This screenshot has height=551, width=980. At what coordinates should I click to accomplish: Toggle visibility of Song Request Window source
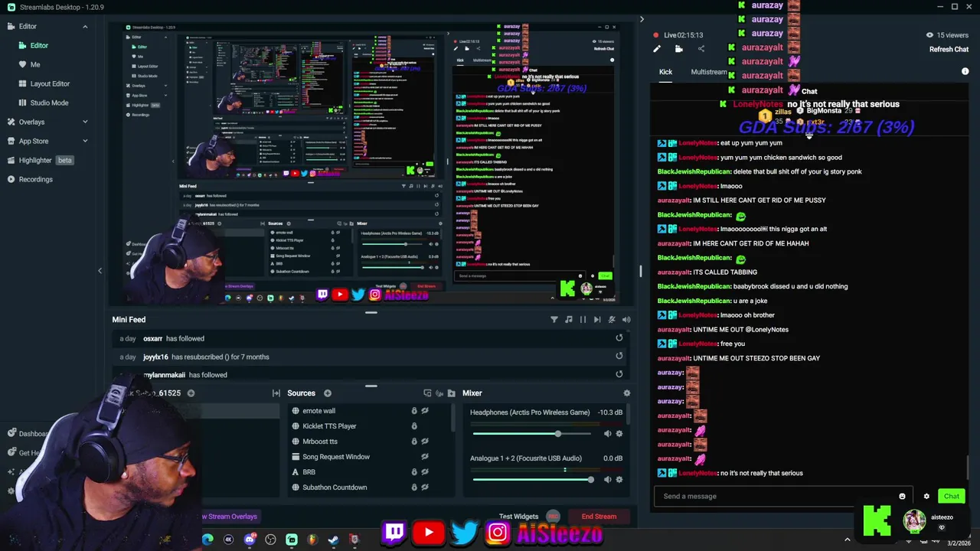tap(425, 457)
